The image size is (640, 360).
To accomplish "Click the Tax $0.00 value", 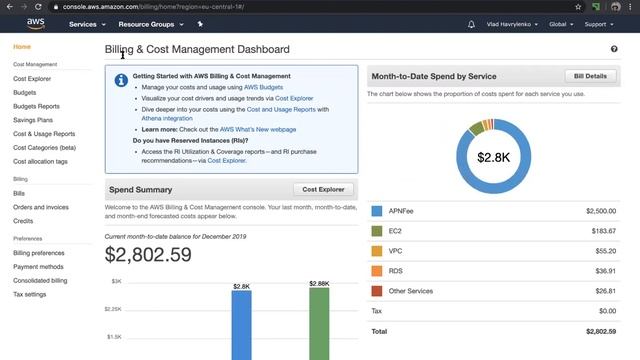I will pos(607,311).
